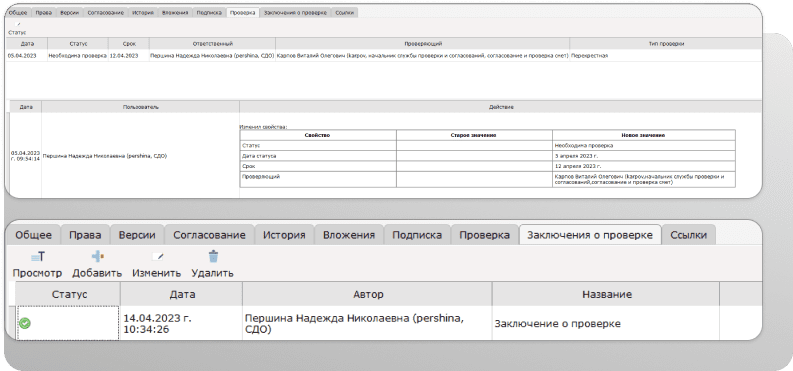Open the Подписка tab in upper panel
793x371 pixels.
click(x=209, y=13)
